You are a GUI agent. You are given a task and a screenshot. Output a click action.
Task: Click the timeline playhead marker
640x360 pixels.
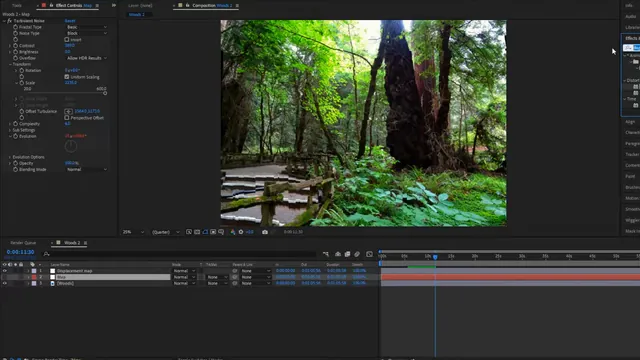click(x=435, y=257)
